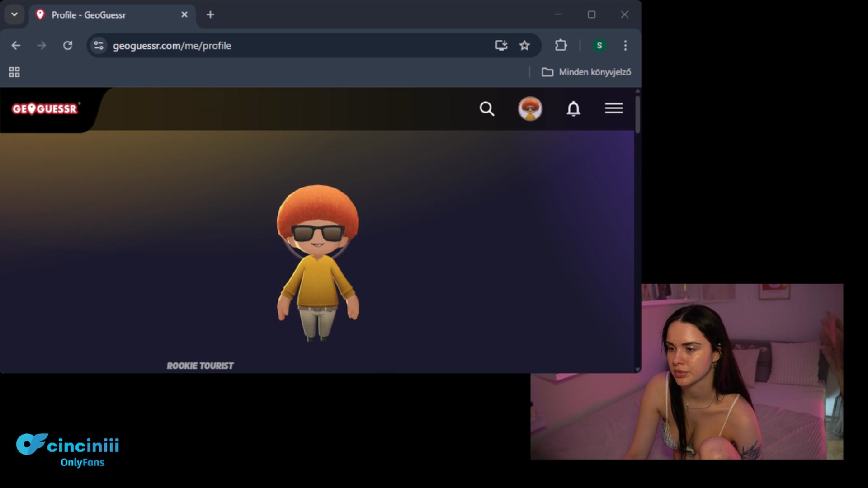Go back with the browser back arrow
This screenshot has width=868, height=488.
pos(16,46)
